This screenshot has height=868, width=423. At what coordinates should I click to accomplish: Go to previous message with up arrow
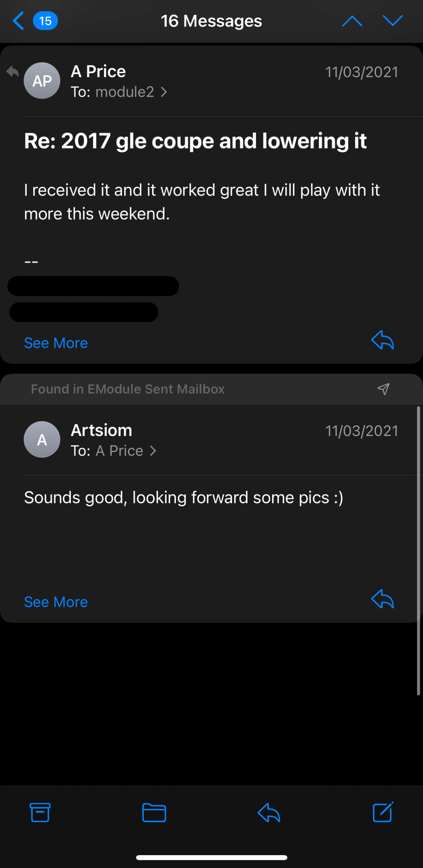(x=352, y=21)
